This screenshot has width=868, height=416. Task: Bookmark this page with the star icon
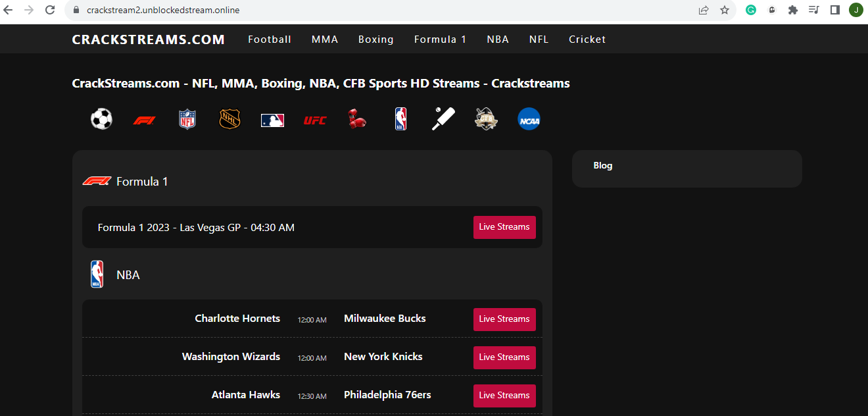pos(725,10)
